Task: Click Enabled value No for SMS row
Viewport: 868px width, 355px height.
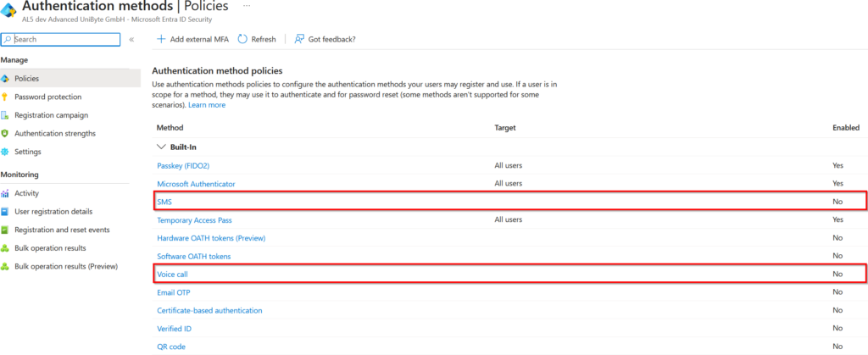Action: (x=837, y=202)
